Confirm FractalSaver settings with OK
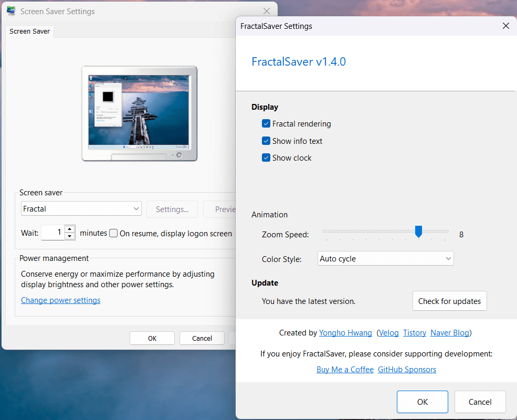Screen dimensions: 517x420 [x=423, y=402]
